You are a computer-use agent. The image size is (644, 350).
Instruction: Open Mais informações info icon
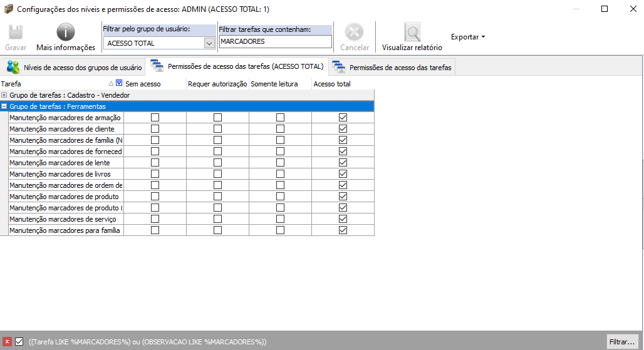click(x=66, y=33)
